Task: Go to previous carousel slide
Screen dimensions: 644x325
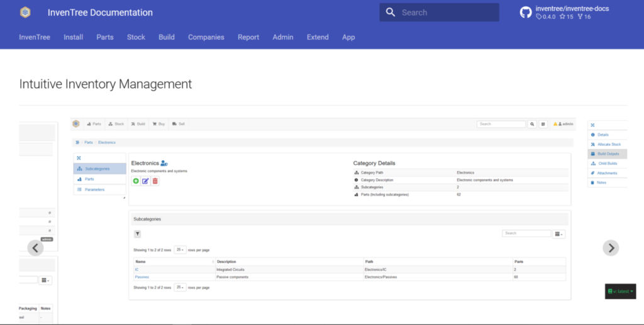Action: coord(35,248)
